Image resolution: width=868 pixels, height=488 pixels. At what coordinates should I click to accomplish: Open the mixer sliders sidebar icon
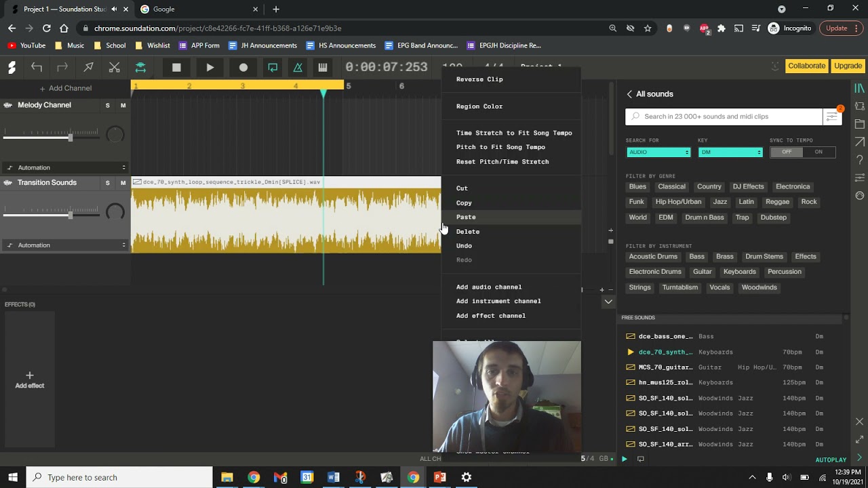[859, 178]
